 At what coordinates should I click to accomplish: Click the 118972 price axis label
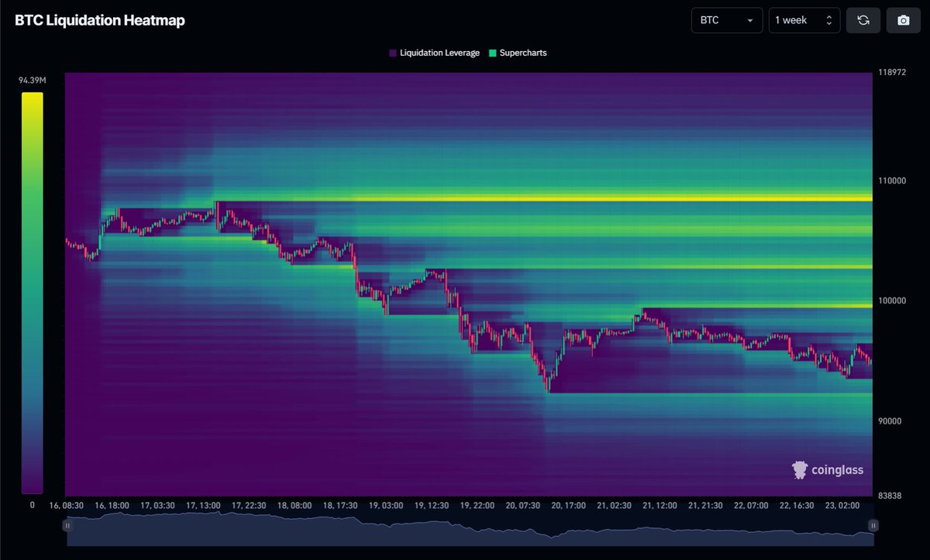pyautogui.click(x=893, y=71)
